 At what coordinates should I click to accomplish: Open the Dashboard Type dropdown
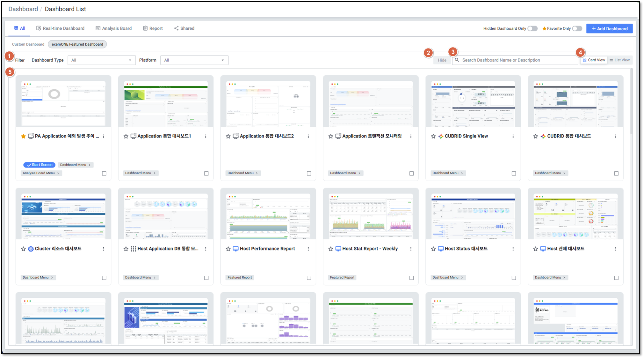coord(101,60)
